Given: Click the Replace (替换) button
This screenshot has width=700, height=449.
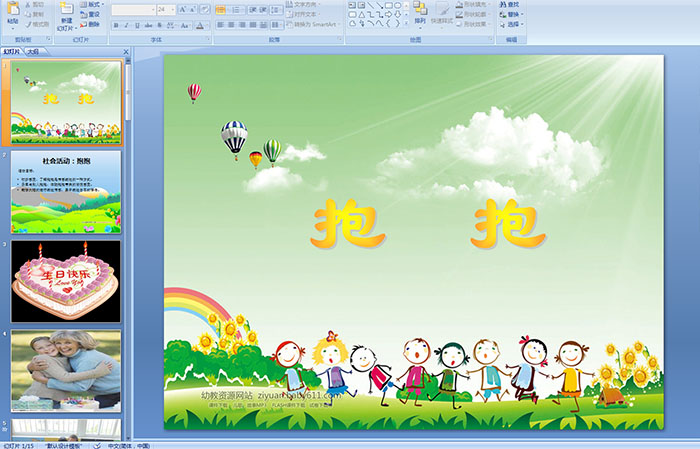Looking at the screenshot, I should click(513, 15).
